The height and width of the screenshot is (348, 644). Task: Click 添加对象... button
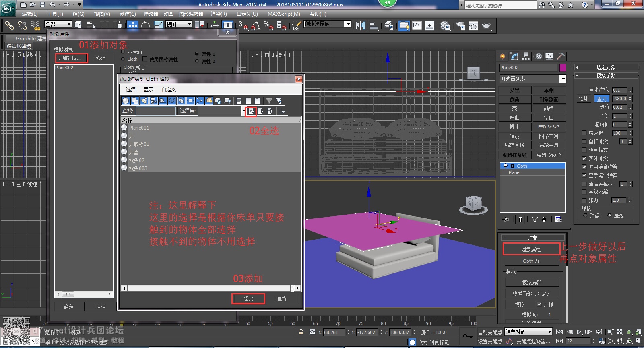(71, 58)
